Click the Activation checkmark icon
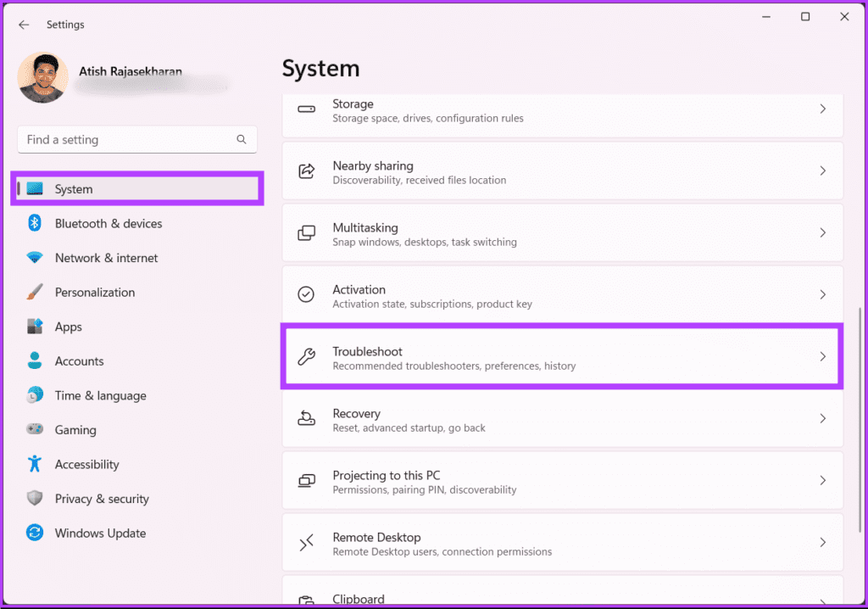The width and height of the screenshot is (868, 609). 306,295
